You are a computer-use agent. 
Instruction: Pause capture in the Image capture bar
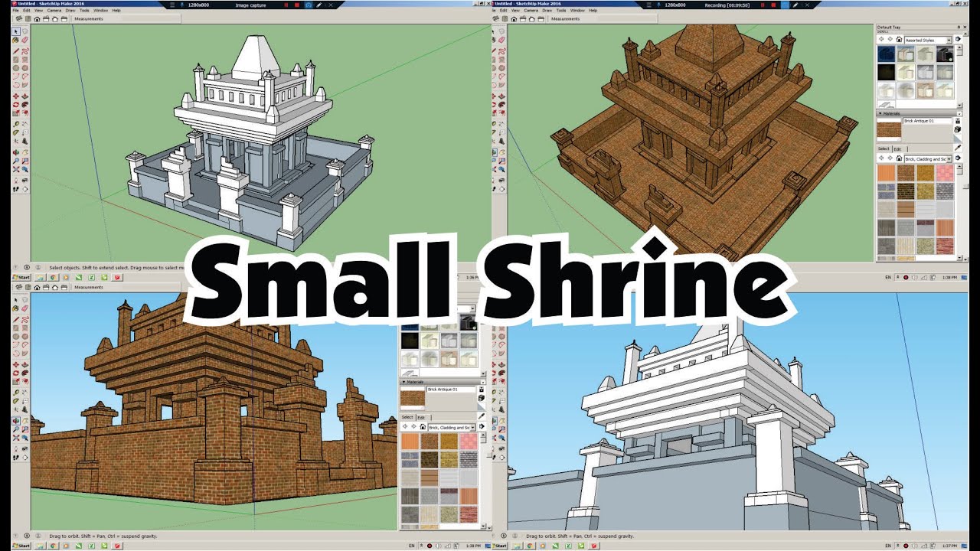coord(286,5)
